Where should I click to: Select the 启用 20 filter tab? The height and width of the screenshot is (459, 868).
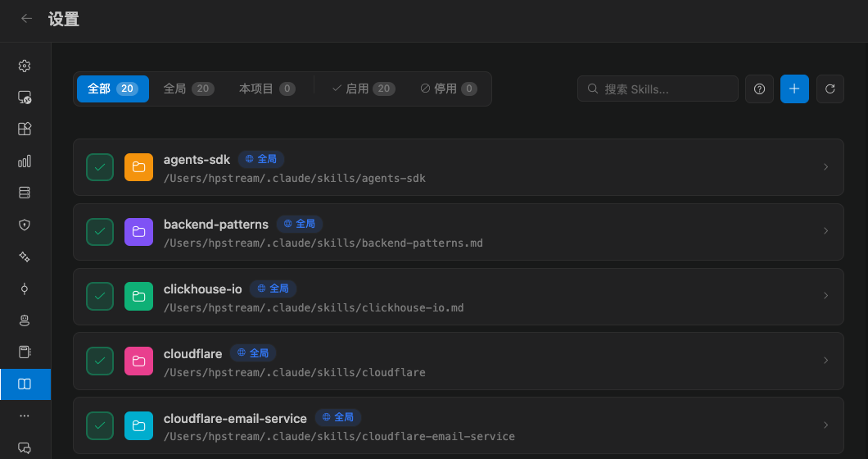[364, 89]
